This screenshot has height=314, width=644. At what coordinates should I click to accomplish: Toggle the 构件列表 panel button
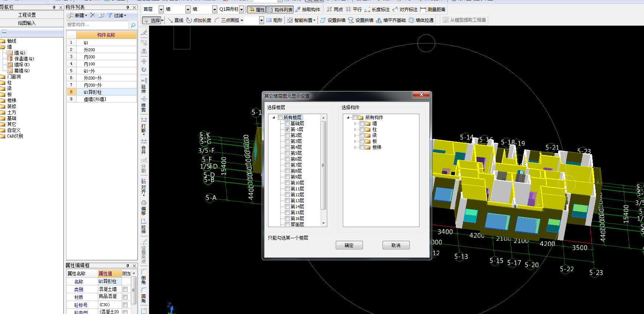(280, 10)
